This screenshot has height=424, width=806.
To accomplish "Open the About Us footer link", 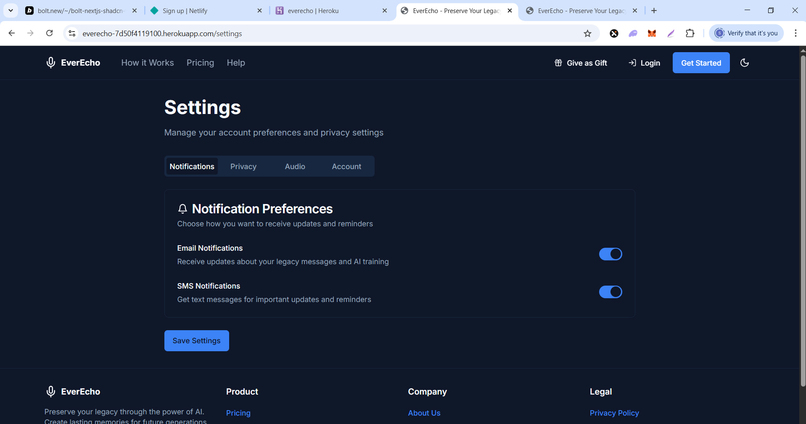I will pos(424,413).
